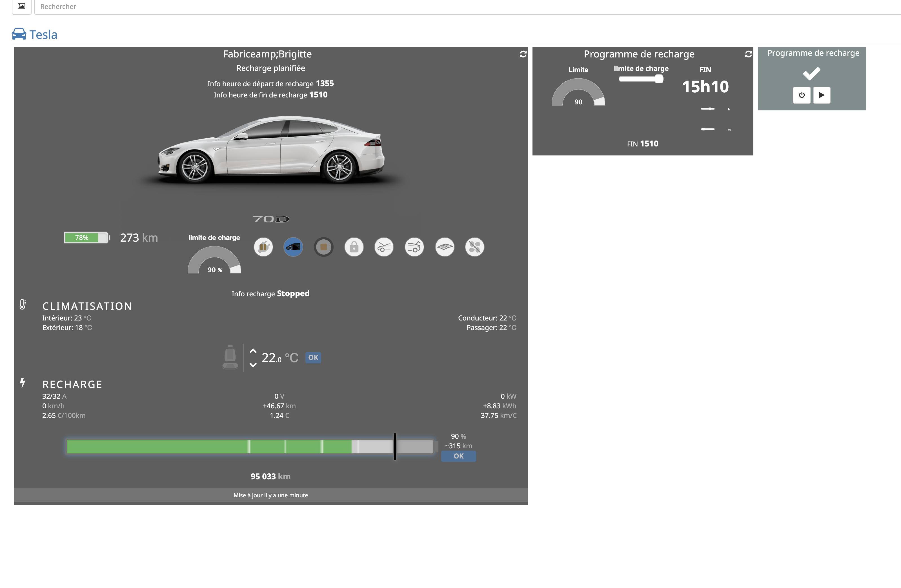Click the sunroof icon
The width and height of the screenshot is (901, 588).
(x=445, y=247)
